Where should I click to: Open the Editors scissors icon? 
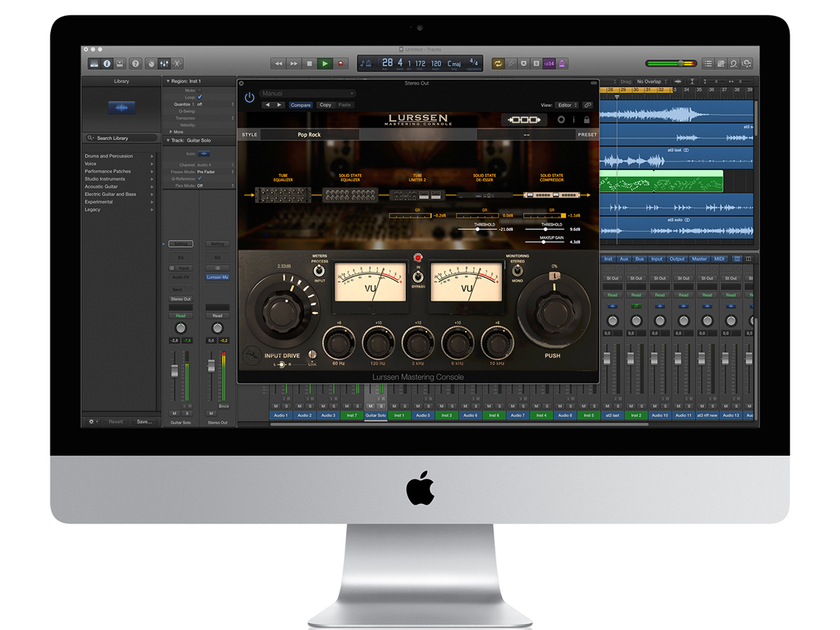178,63
